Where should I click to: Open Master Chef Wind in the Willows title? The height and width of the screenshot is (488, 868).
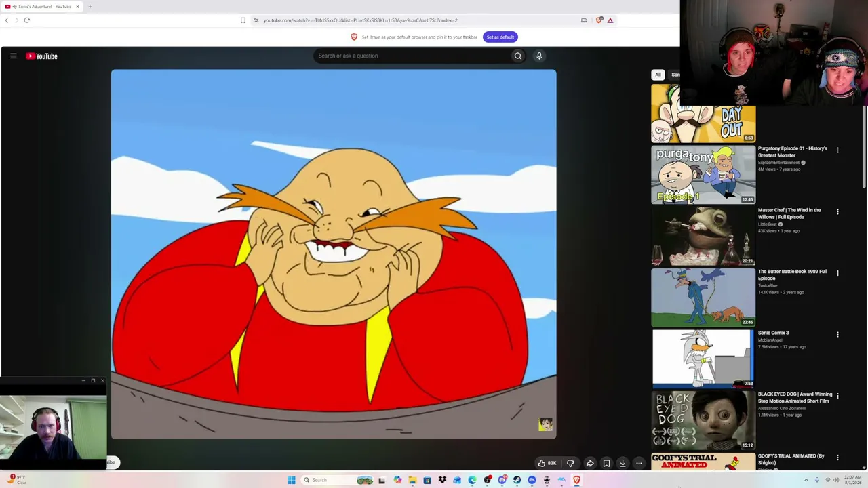coord(789,213)
